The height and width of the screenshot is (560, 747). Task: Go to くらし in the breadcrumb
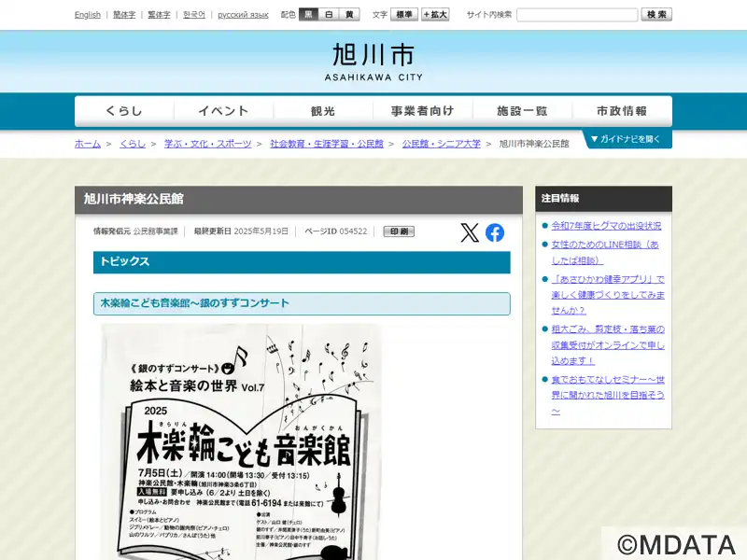[133, 144]
